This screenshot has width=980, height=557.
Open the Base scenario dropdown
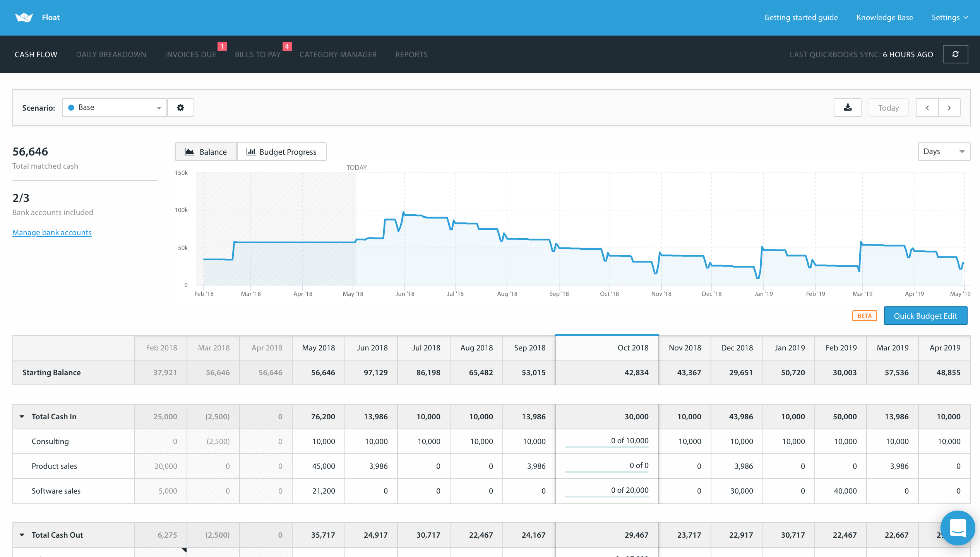point(114,108)
